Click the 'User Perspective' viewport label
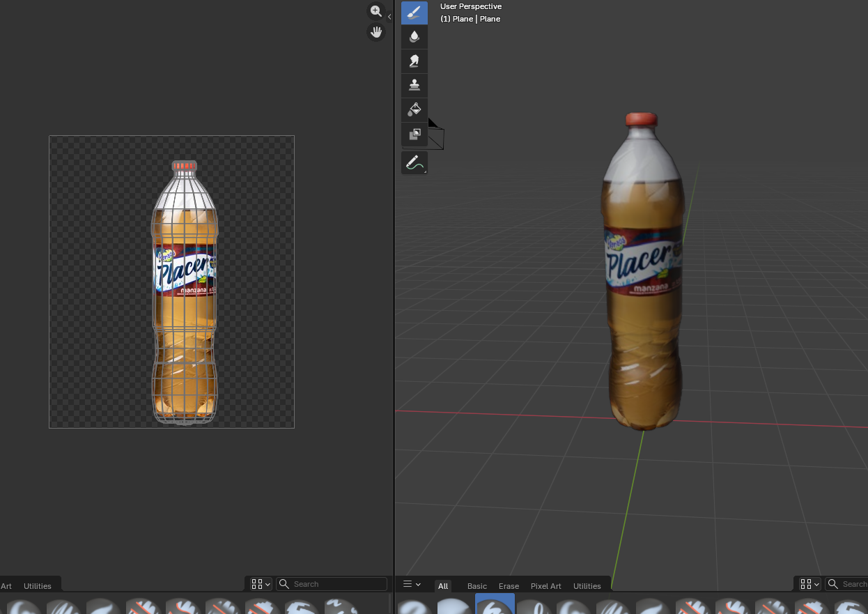 click(471, 6)
